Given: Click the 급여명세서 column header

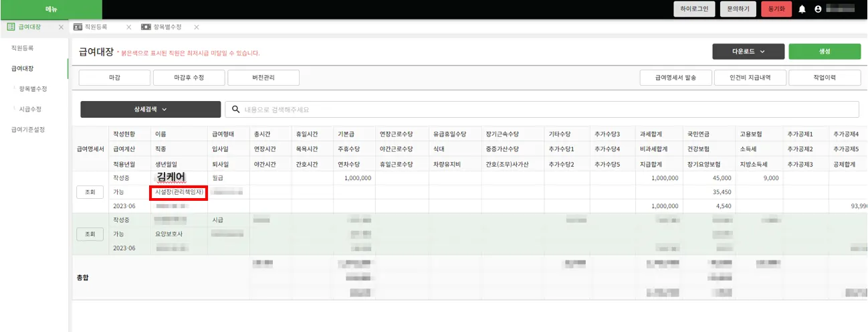Looking at the screenshot, I should tap(90, 149).
